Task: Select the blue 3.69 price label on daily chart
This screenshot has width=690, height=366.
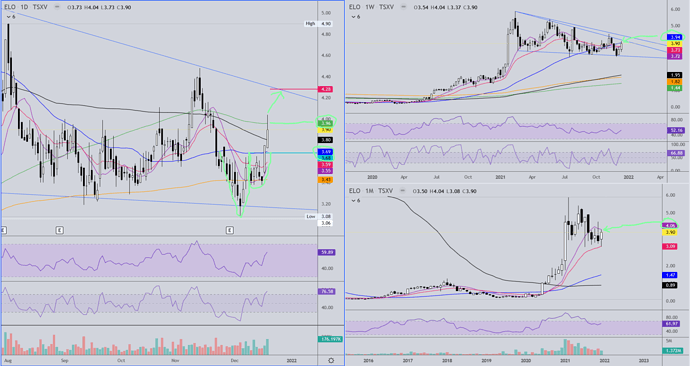Action: click(326, 152)
